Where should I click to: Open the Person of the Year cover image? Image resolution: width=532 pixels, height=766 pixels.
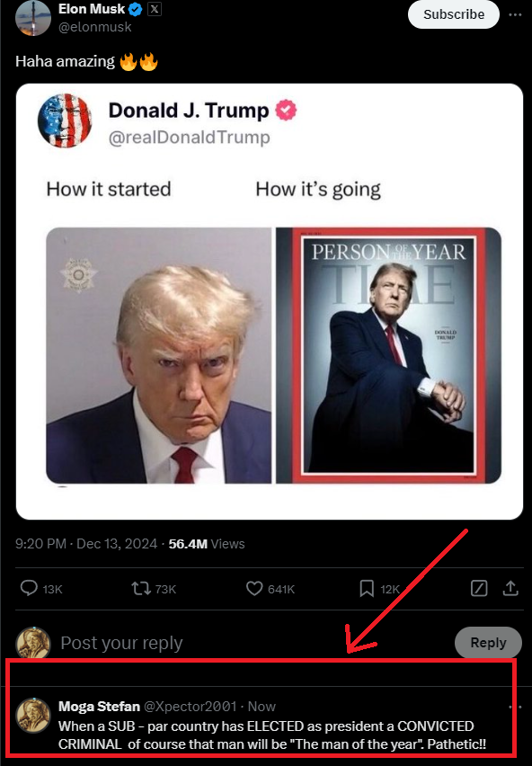tap(388, 356)
